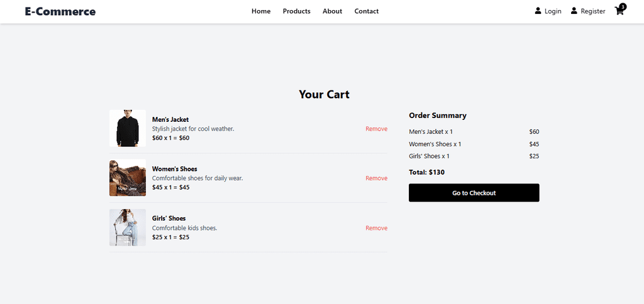644x304 pixels.
Task: Click the Men's Jacket product title
Action: [170, 119]
